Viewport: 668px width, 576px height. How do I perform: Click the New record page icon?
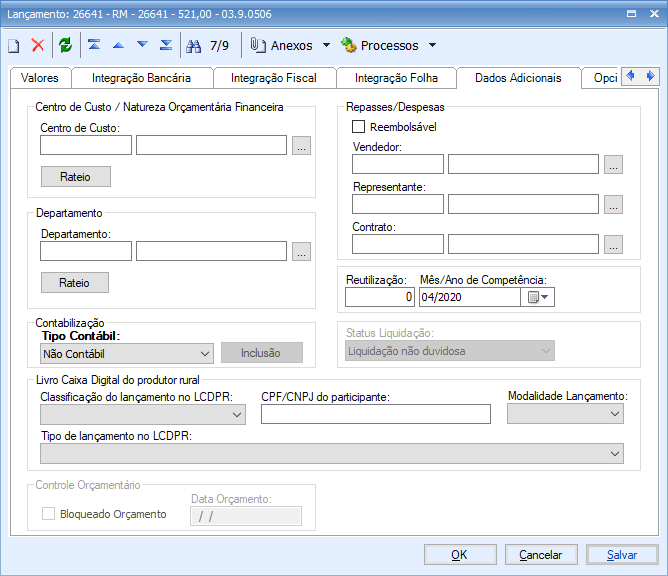click(x=14, y=45)
